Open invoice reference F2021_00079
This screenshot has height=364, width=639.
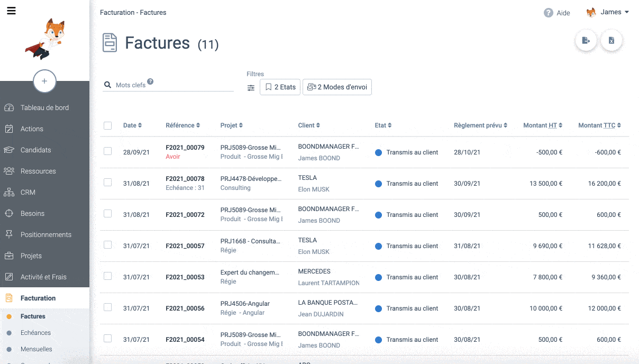[x=185, y=148]
